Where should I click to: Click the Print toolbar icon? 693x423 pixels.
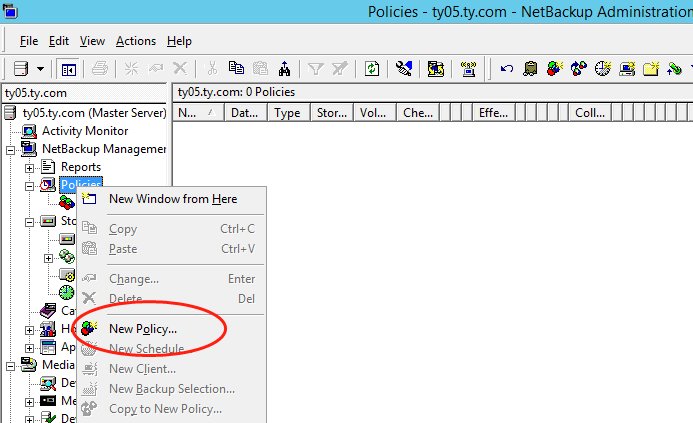coord(100,69)
